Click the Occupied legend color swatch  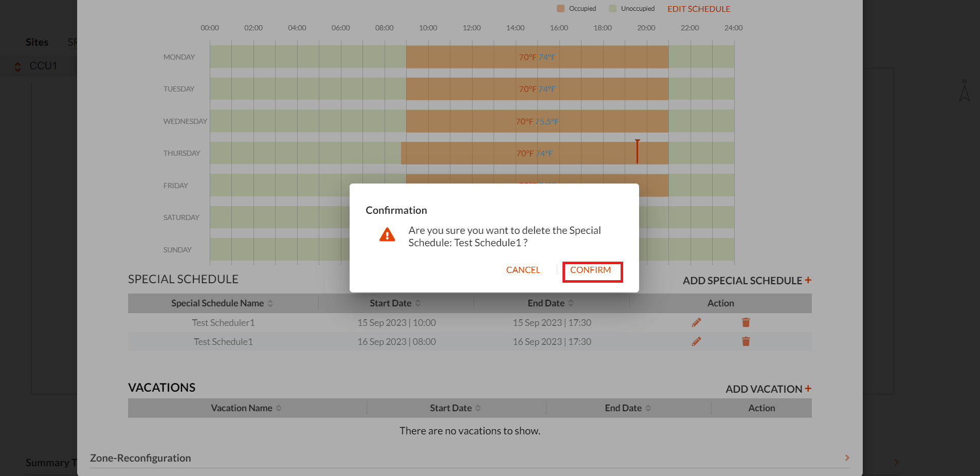pyautogui.click(x=561, y=9)
